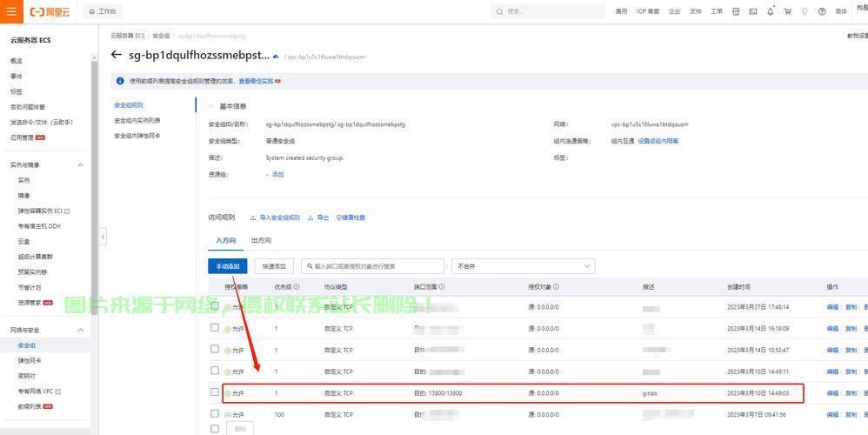Open 实例 in the left sidebar
Image resolution: width=868 pixels, height=435 pixels.
point(23,180)
